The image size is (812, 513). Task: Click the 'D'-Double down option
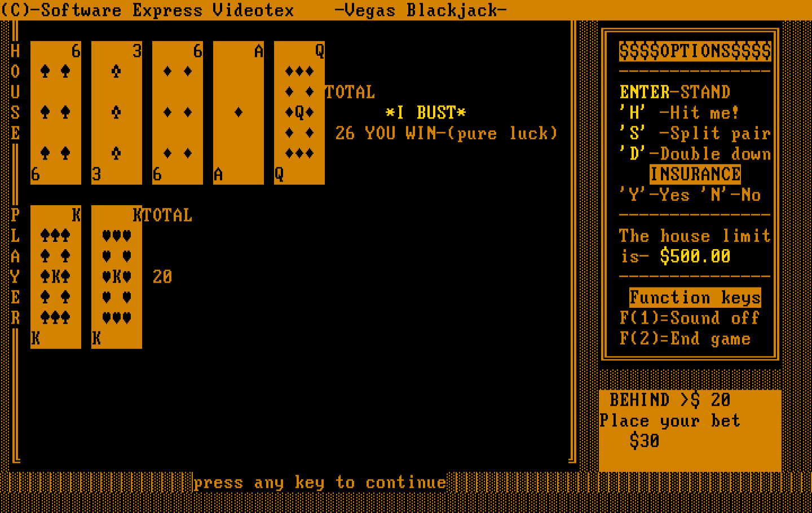[x=695, y=154]
